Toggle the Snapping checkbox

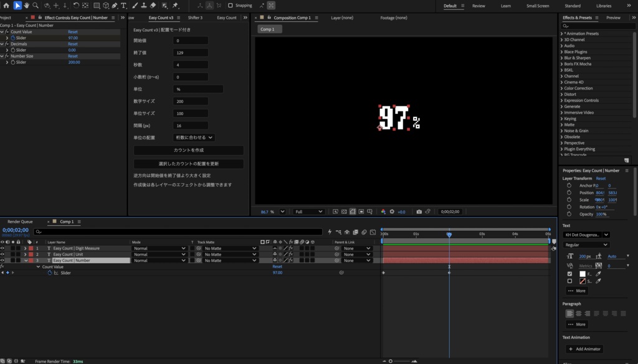coord(231,5)
